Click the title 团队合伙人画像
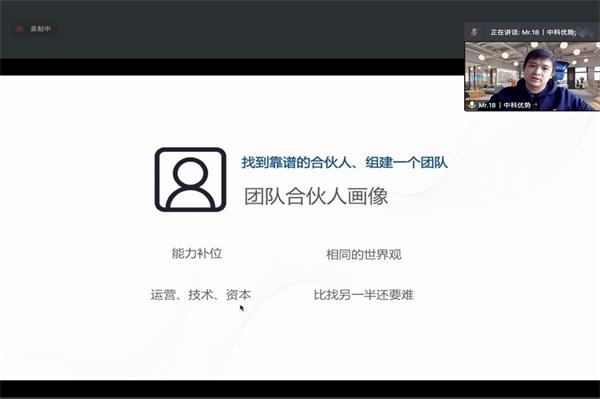Screen dimensions: 600x399 point(316,196)
